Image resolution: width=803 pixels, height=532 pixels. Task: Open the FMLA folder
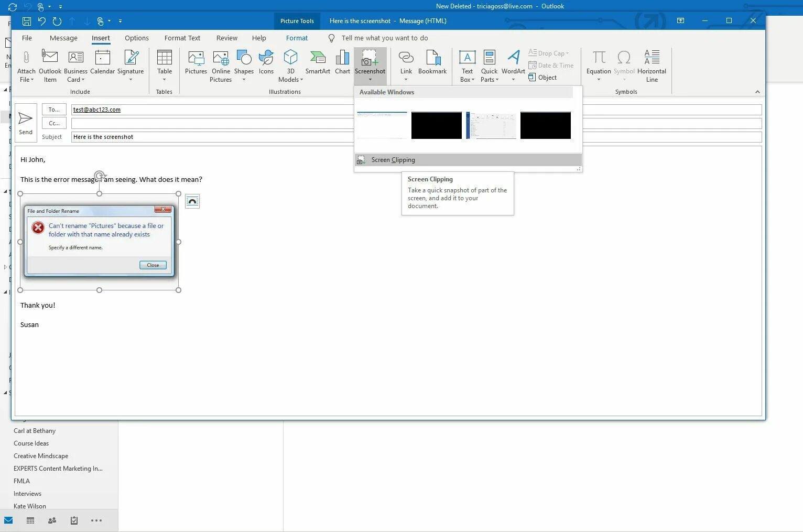21,481
